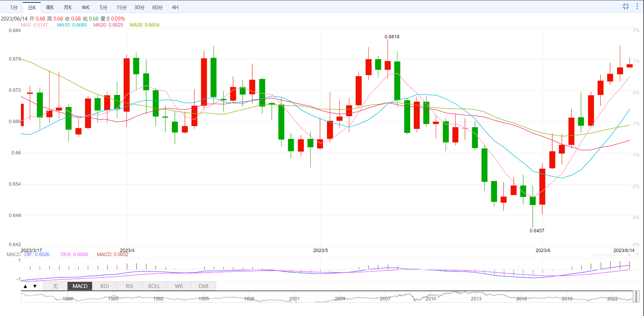Select the RSI indicator tab
The height and width of the screenshot is (316, 644).
tap(129, 286)
